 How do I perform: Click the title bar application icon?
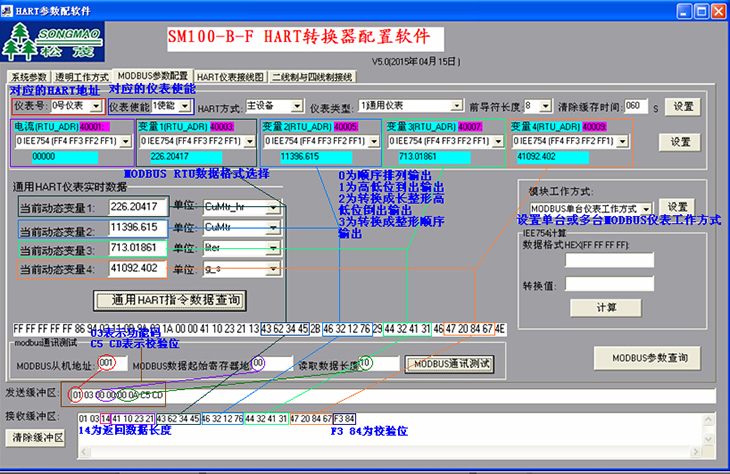[7, 11]
